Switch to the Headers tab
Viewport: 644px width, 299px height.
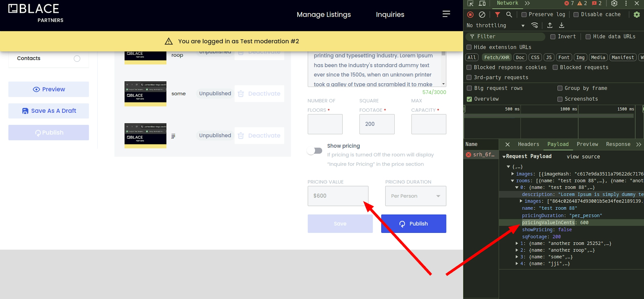[x=528, y=144]
